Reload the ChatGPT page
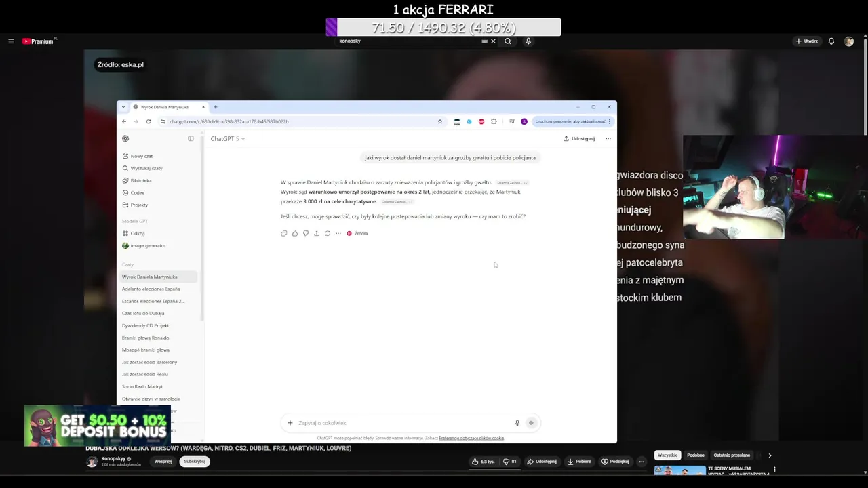The width and height of the screenshot is (868, 488). [149, 121]
